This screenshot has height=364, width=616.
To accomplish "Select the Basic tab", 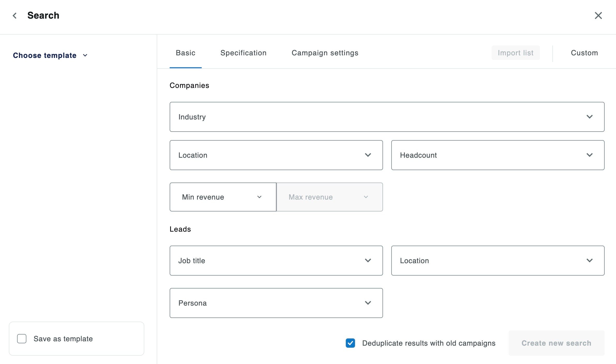I will [185, 53].
